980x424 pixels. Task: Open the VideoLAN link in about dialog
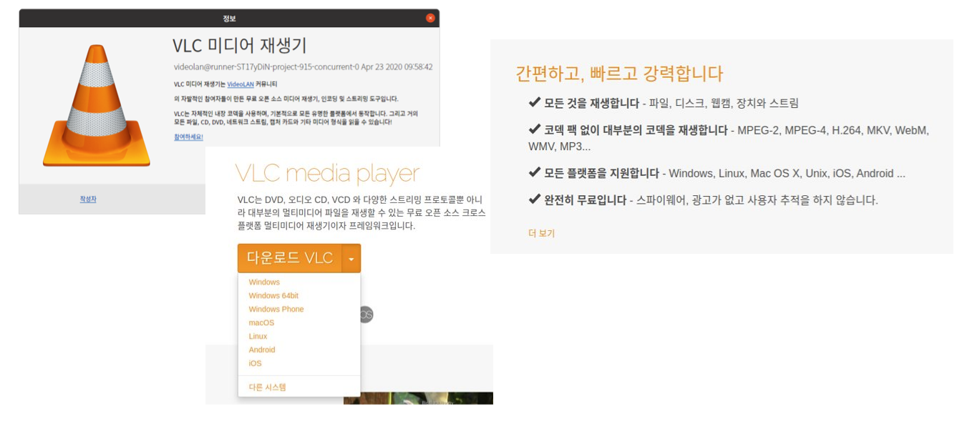pyautogui.click(x=241, y=84)
